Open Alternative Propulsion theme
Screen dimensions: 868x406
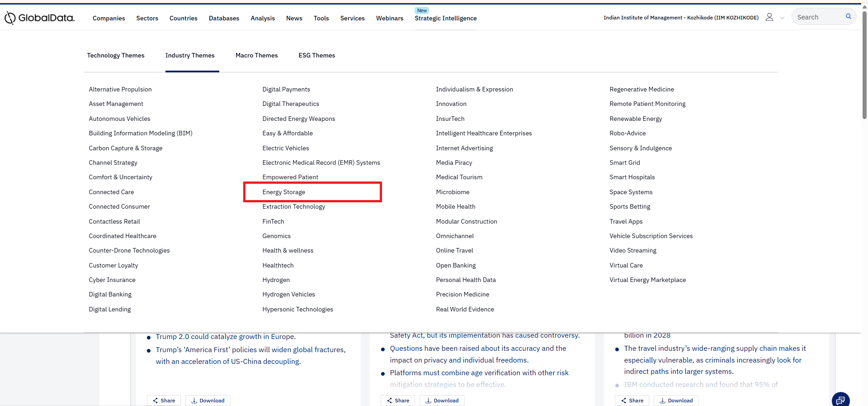click(120, 89)
